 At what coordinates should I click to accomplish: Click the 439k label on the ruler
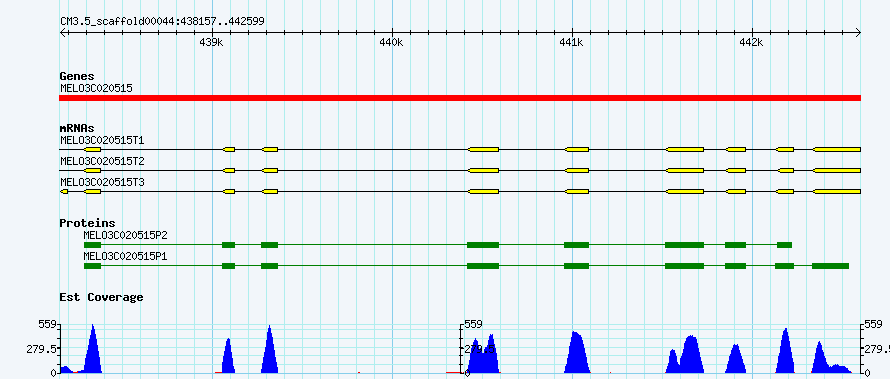pyautogui.click(x=211, y=43)
